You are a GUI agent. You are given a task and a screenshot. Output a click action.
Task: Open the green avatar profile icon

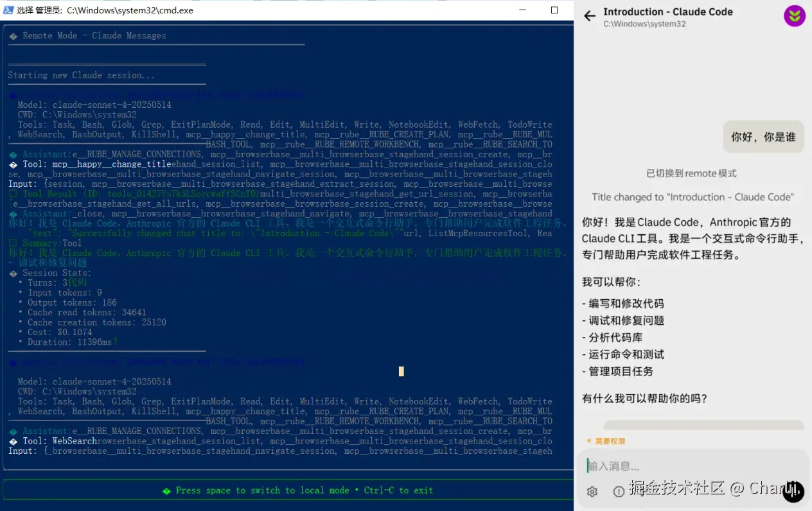pos(794,16)
